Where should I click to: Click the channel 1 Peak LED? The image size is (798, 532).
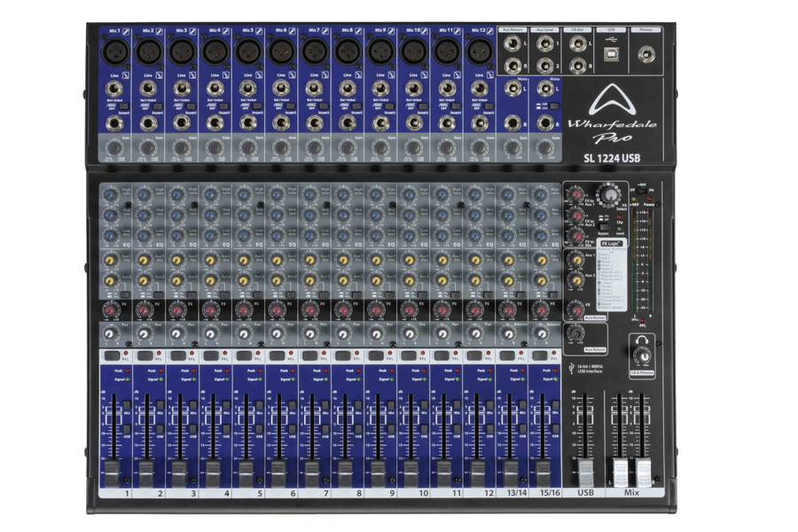[127, 372]
